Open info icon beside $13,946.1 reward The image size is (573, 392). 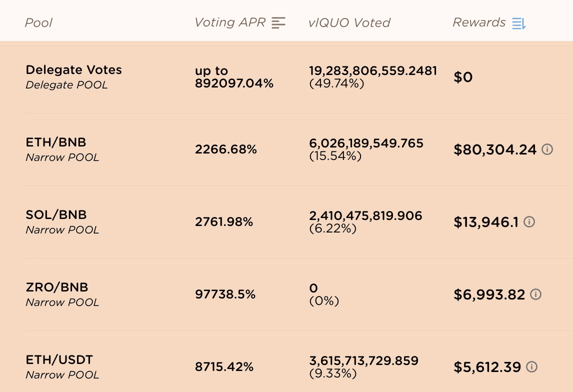(x=529, y=221)
